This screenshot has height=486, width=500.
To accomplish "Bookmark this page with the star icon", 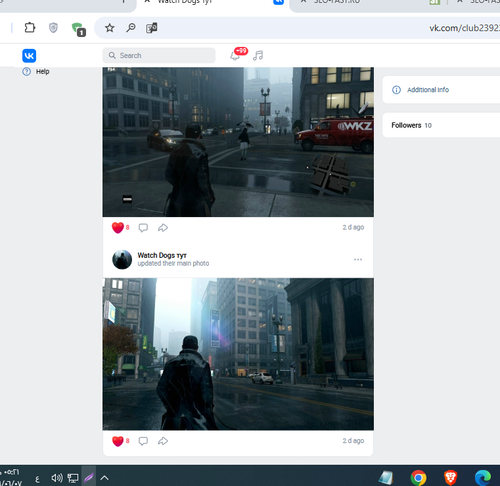I will coord(110,28).
